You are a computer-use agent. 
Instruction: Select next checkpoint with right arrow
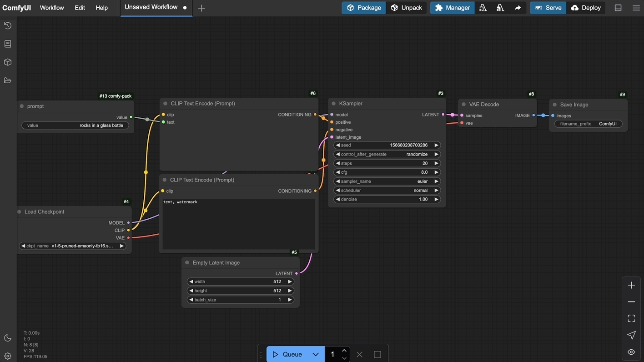coord(121,246)
